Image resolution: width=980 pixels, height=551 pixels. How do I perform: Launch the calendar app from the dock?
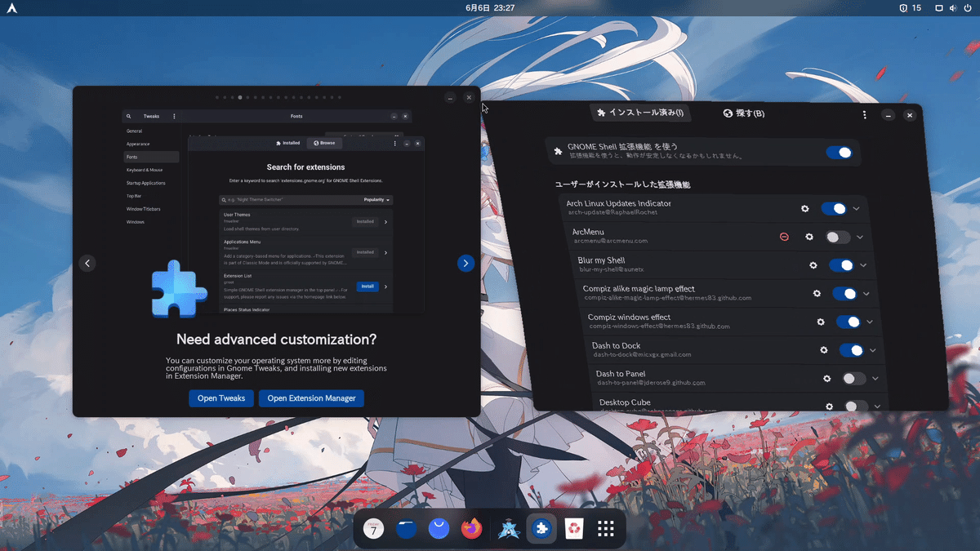373,529
